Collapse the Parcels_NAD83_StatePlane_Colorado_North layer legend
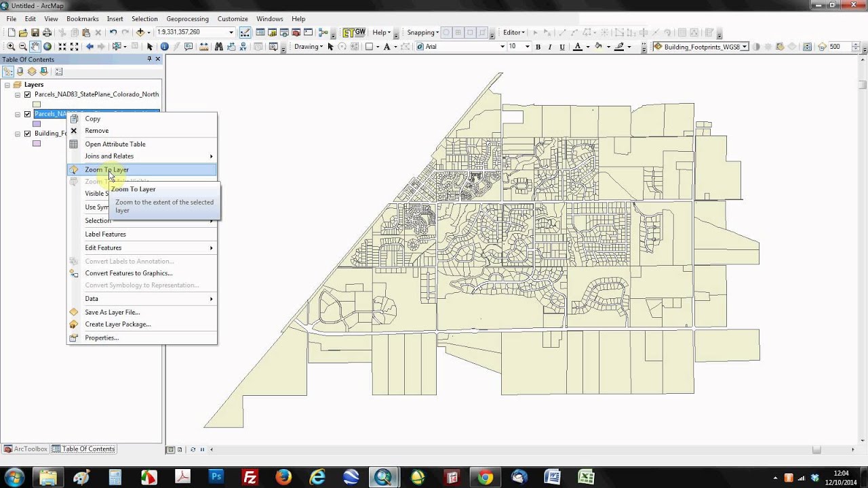Viewport: 868px width, 488px height. (18, 94)
